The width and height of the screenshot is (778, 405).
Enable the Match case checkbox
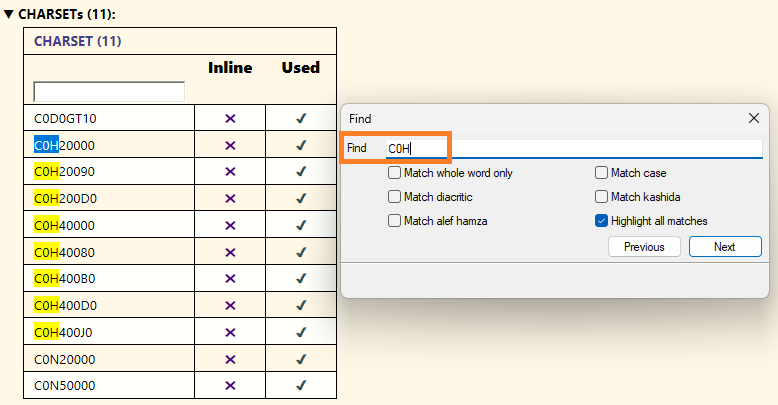point(602,173)
